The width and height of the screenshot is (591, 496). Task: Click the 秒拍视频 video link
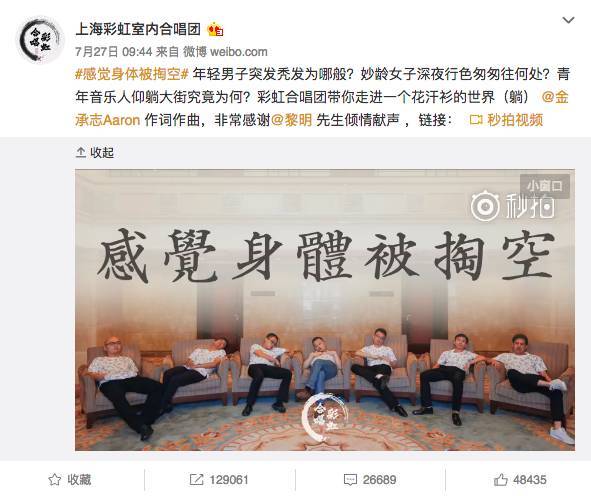click(515, 120)
